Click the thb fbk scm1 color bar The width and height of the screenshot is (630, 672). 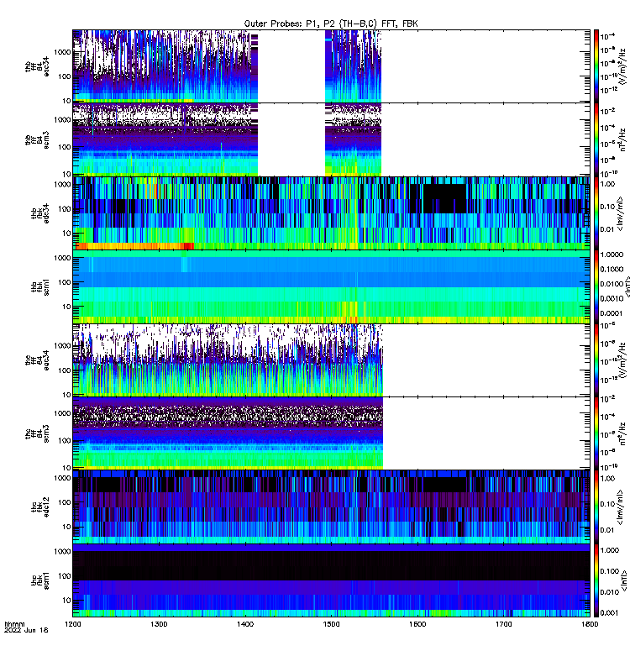click(x=596, y=286)
